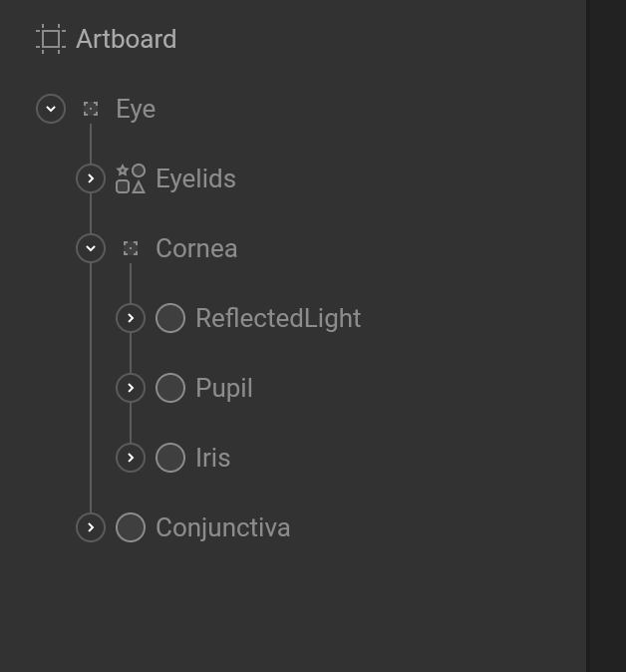The height and width of the screenshot is (672, 626).
Task: Click the Eye group icon
Action: coord(91,109)
